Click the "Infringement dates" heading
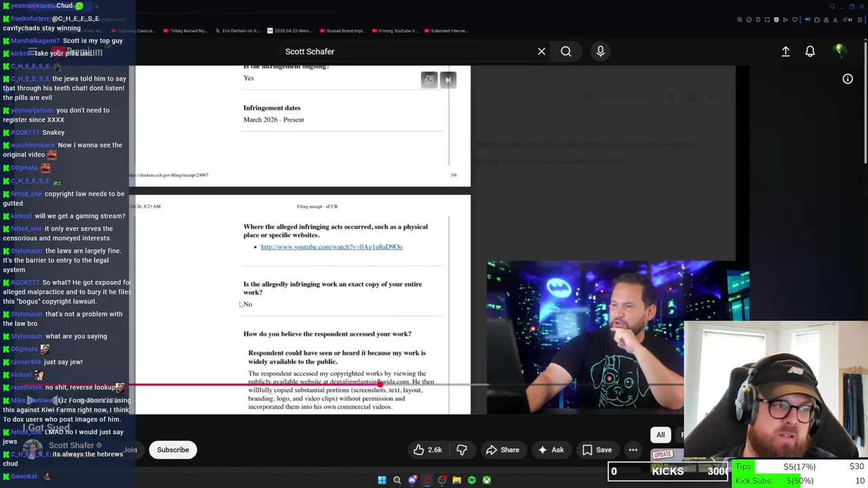The image size is (868, 488). [x=272, y=108]
